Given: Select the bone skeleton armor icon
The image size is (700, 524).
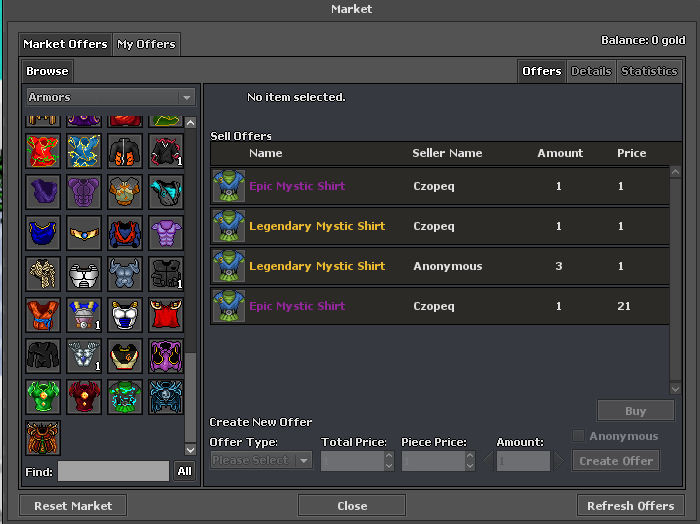Looking at the screenshot, I should pyautogui.click(x=43, y=273).
